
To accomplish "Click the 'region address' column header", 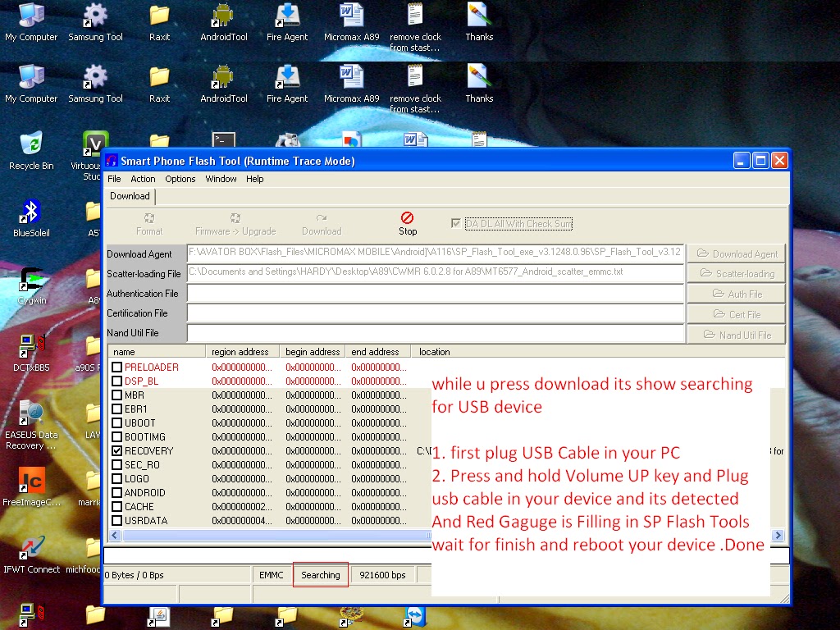I will point(242,351).
